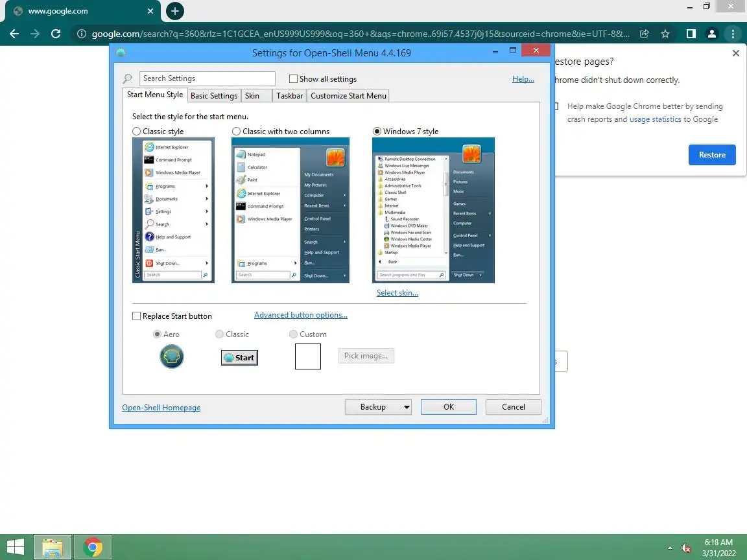Visit the Open-Shell Homepage link
747x560 pixels.
click(x=161, y=408)
